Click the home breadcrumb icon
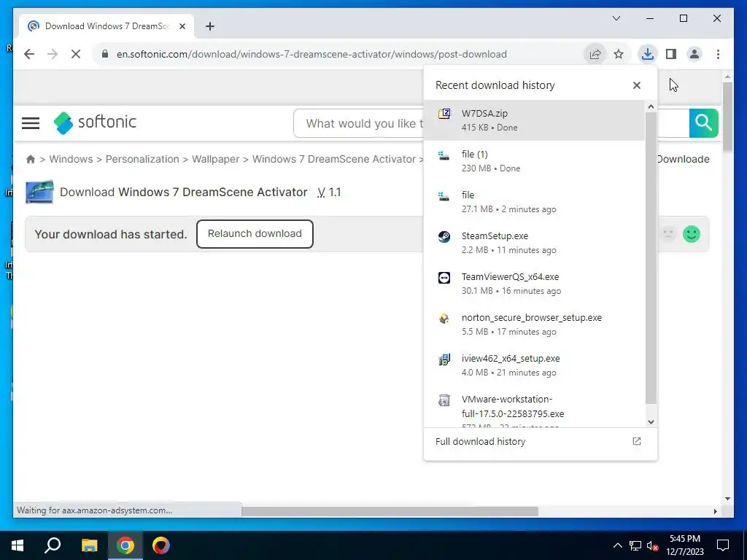747x560 pixels. 31,159
